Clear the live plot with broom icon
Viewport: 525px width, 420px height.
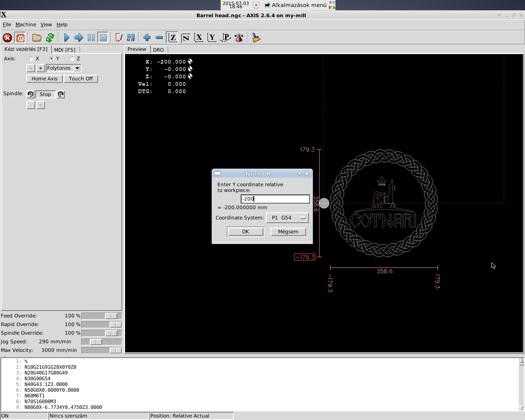256,38
